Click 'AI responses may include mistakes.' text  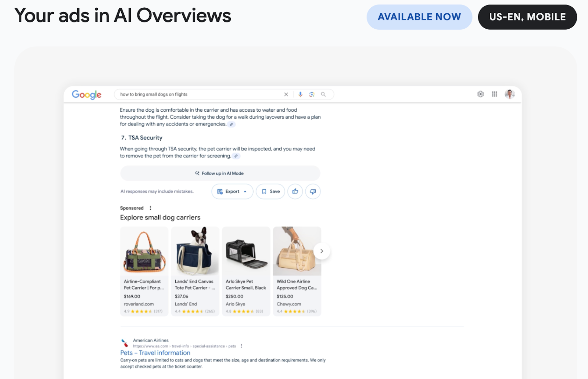tap(157, 191)
